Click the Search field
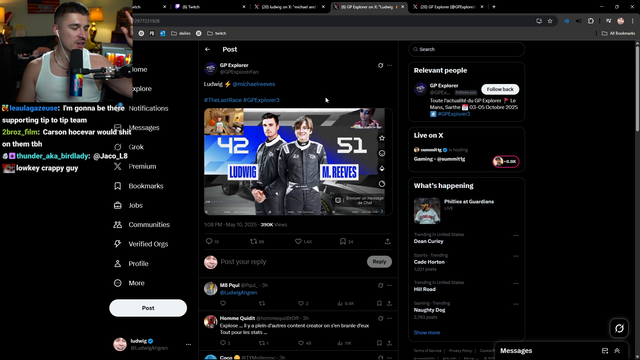 (x=466, y=49)
